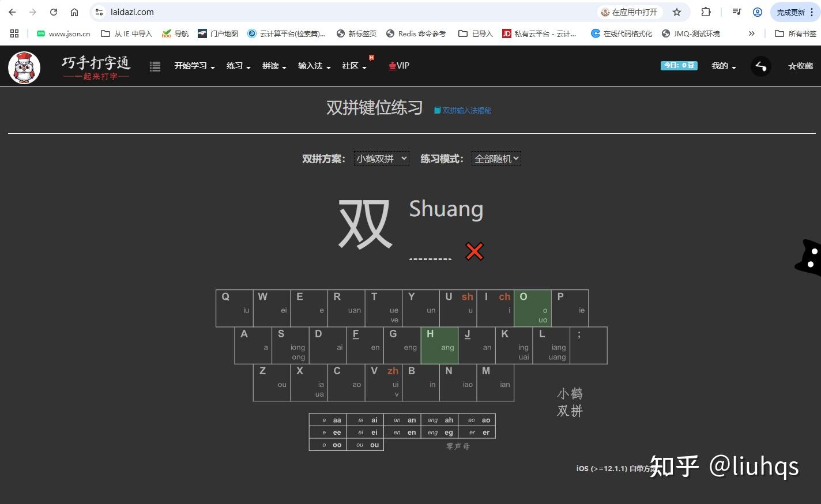
Task: Click the highlighted H key with ang
Action: coord(439,345)
